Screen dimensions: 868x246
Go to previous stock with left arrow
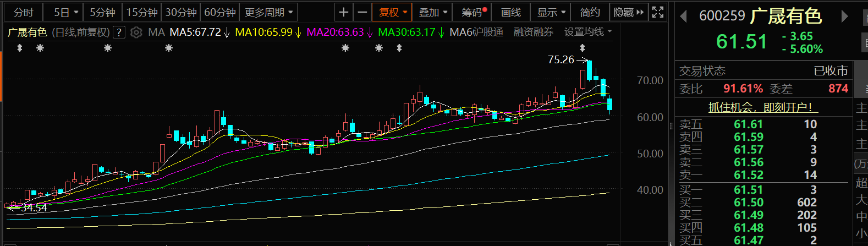(x=684, y=17)
